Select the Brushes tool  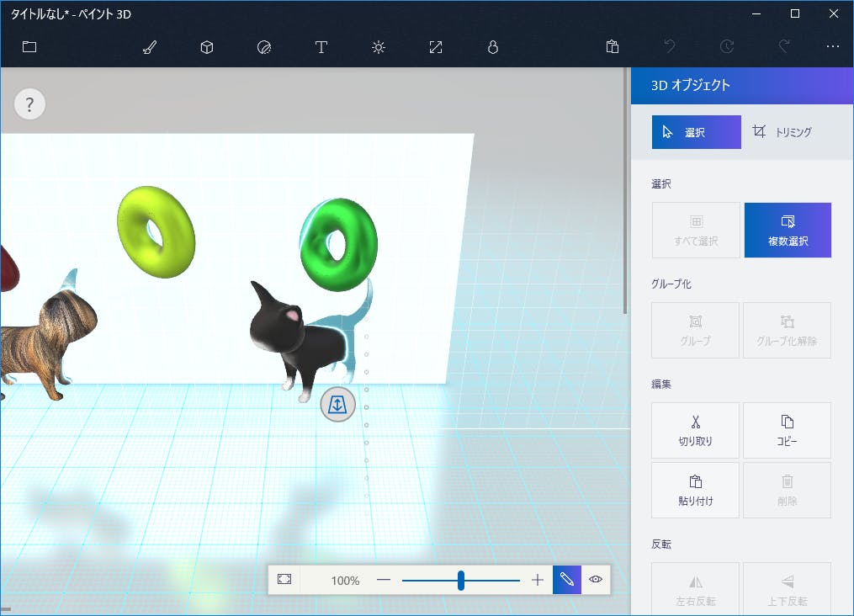click(x=150, y=47)
